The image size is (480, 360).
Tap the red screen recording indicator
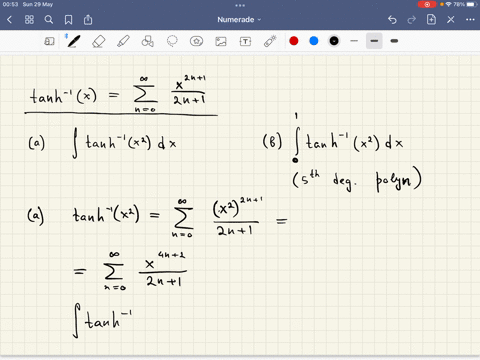point(427,4)
